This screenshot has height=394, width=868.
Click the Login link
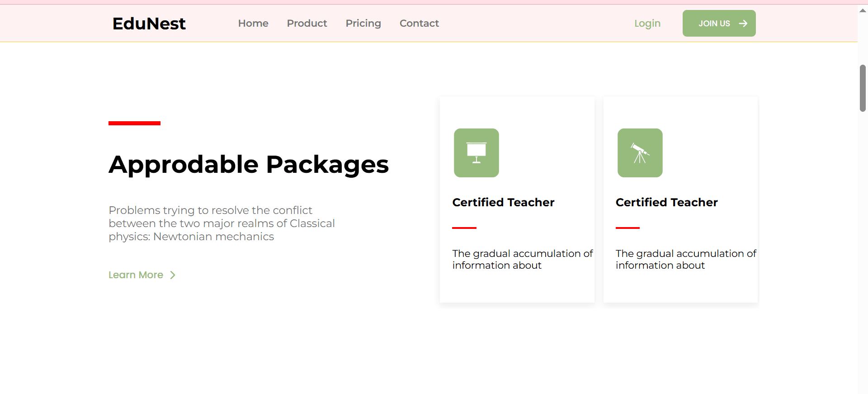(x=647, y=24)
